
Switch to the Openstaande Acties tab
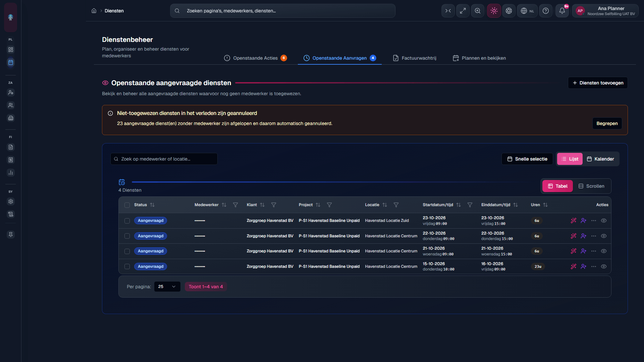[x=256, y=58]
